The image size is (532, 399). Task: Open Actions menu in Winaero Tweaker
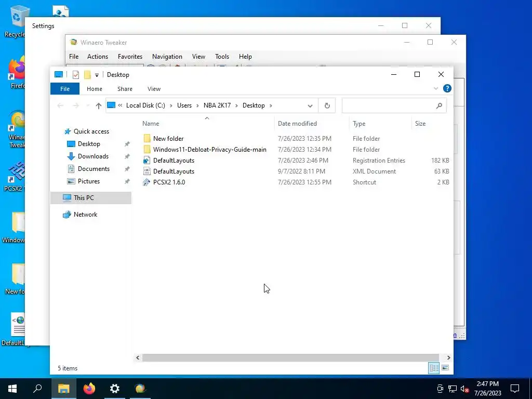pos(98,57)
